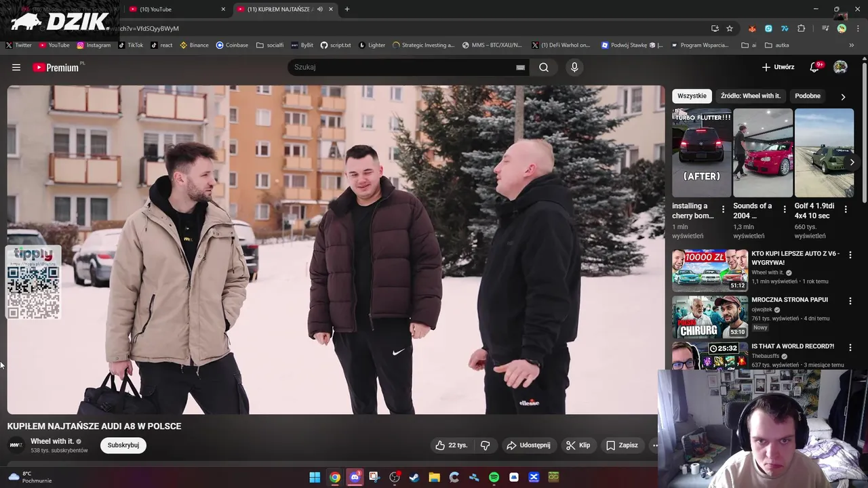Start voice search with microphone icon
The height and width of the screenshot is (488, 868).
coord(574,67)
